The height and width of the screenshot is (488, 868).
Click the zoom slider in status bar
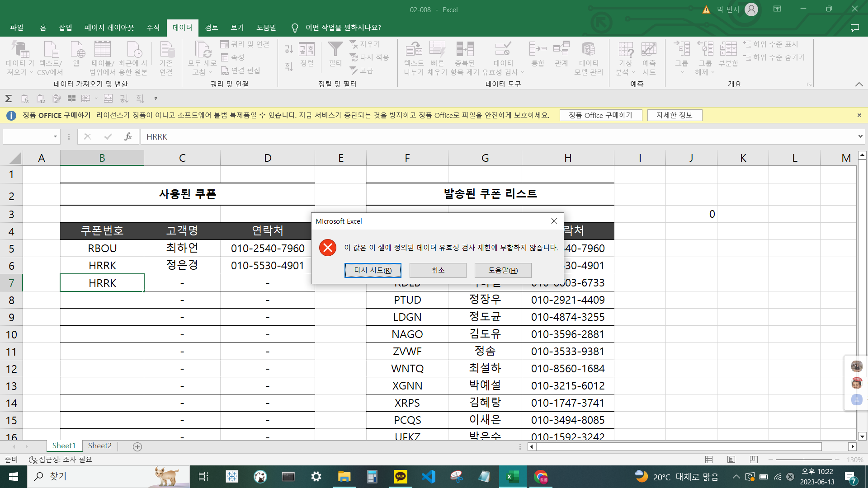(x=804, y=460)
